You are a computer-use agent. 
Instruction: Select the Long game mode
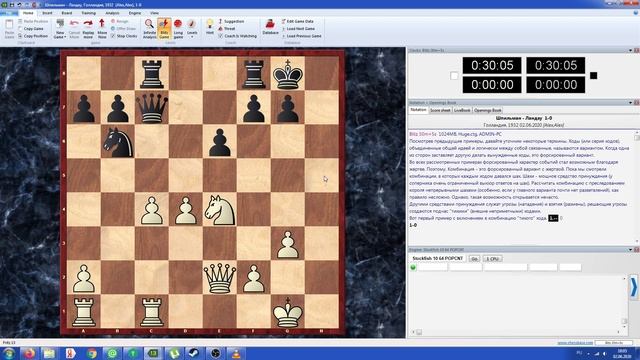pos(178,29)
